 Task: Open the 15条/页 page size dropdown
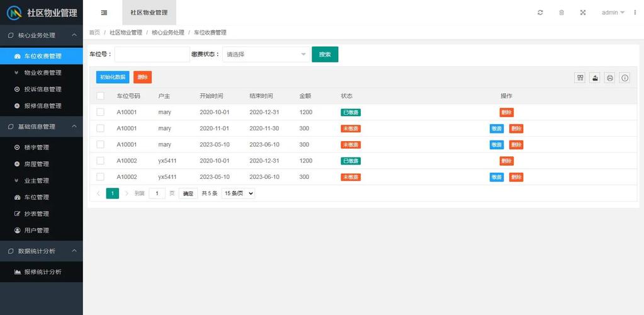point(238,193)
